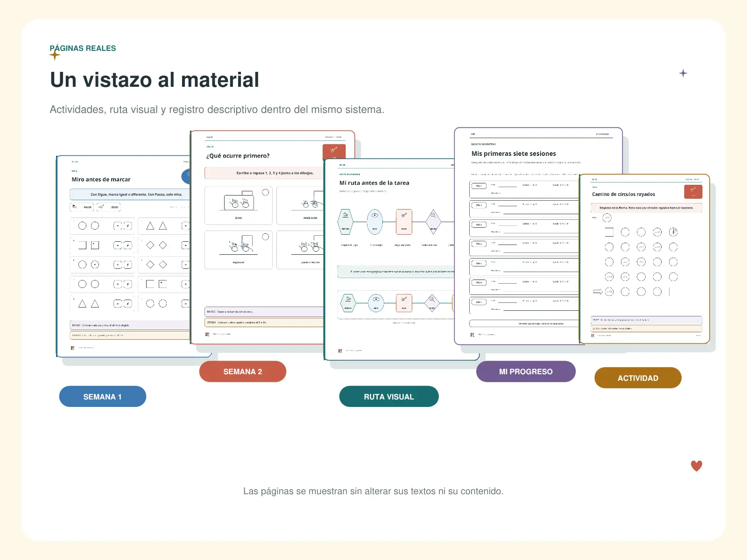Click 'Empieza en la flecha' instruction bar

pyautogui.click(x=646, y=208)
